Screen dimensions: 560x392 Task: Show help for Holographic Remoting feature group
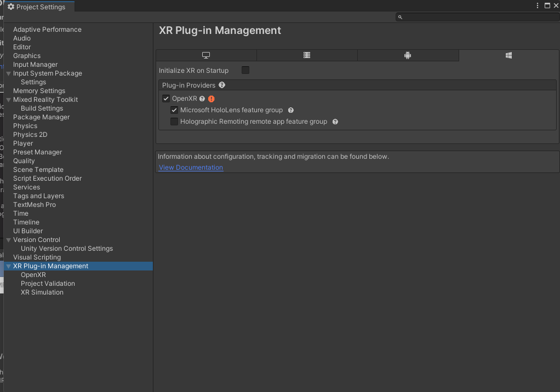click(x=335, y=122)
